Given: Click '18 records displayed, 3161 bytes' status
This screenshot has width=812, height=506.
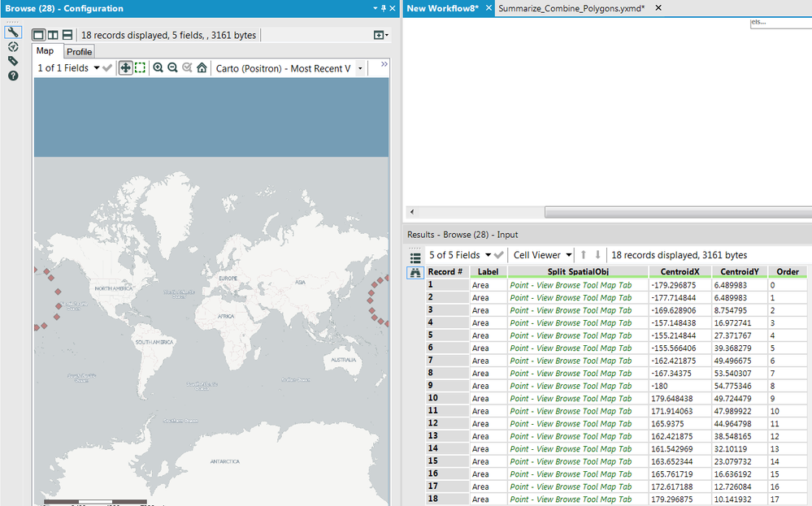Looking at the screenshot, I should click(x=679, y=255).
